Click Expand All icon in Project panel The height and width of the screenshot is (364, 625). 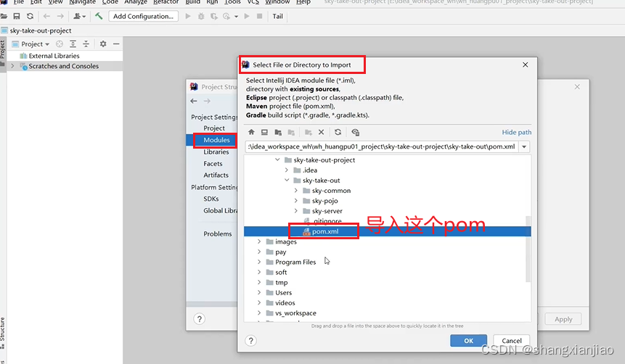click(x=73, y=44)
